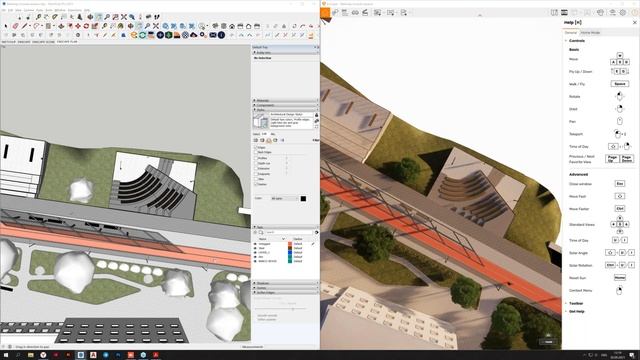Click the Add Tag Folder icon
The image size is (640, 360).
[x=261, y=233]
